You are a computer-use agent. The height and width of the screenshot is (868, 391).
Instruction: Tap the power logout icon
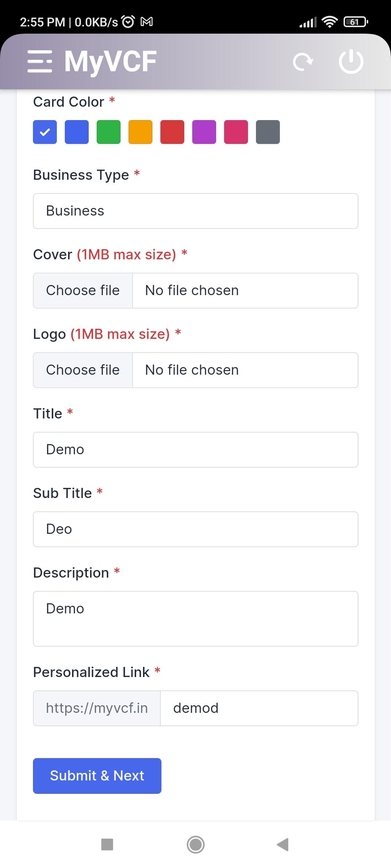[x=351, y=62]
